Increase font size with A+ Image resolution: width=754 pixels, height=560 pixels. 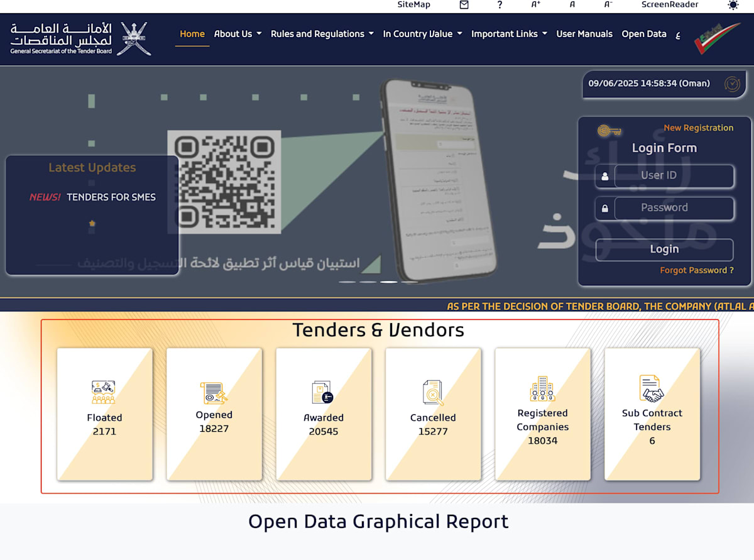click(536, 4)
